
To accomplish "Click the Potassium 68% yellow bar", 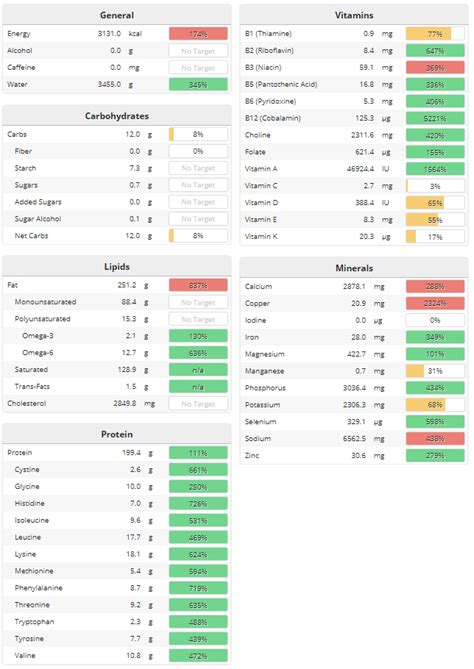I will (x=435, y=405).
